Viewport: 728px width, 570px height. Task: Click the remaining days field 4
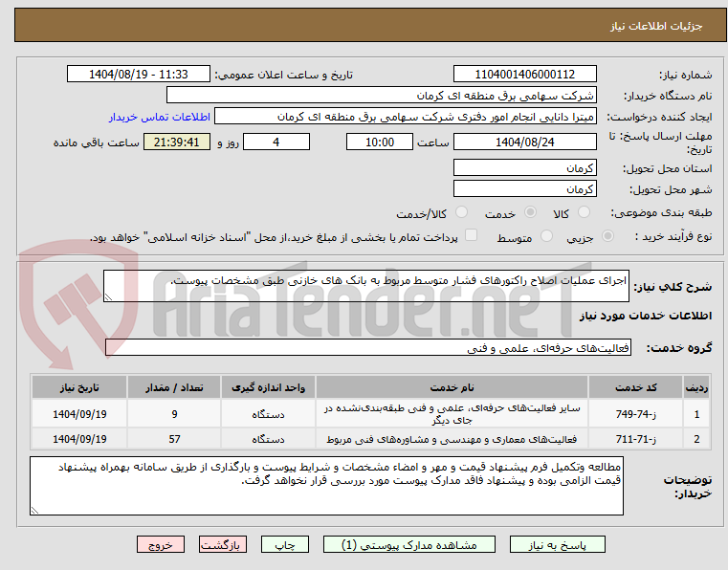[276, 142]
